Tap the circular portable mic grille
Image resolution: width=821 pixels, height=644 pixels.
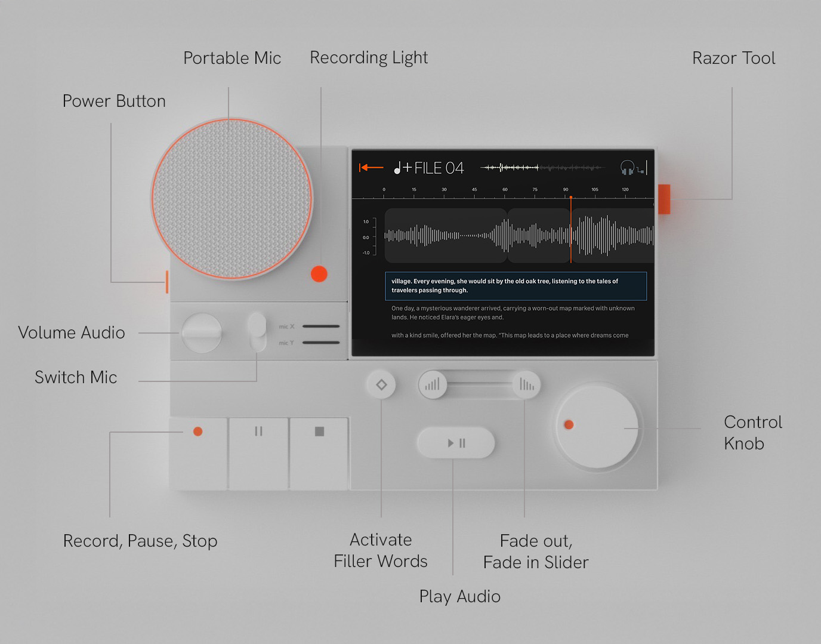pyautogui.click(x=232, y=199)
